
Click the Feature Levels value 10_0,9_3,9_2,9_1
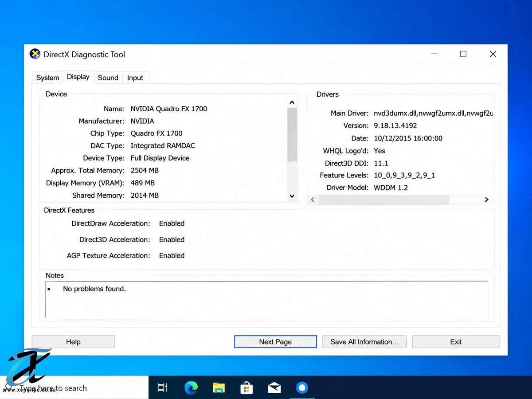(x=404, y=176)
